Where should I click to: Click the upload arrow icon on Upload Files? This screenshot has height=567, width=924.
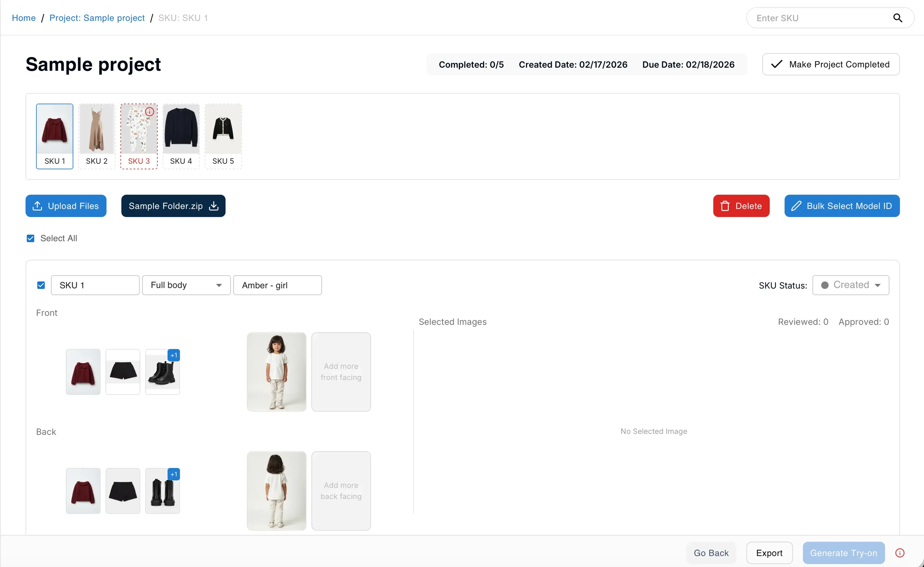38,206
